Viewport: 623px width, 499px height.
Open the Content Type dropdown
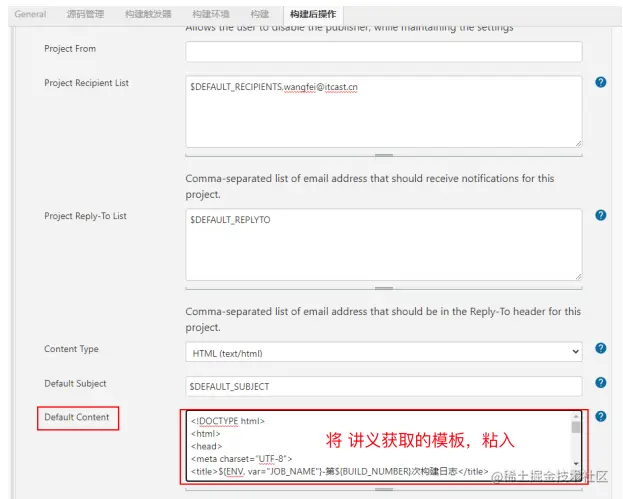384,352
